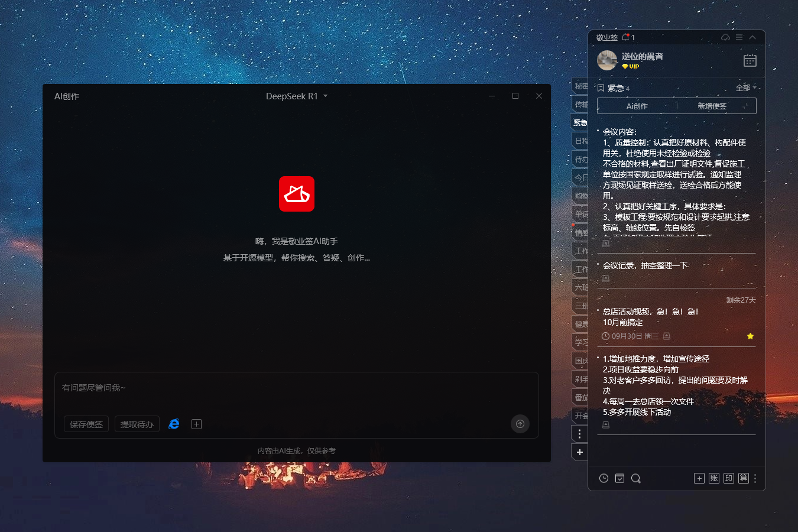Open the 剁手 category tab
The width and height of the screenshot is (798, 532).
[x=580, y=379]
